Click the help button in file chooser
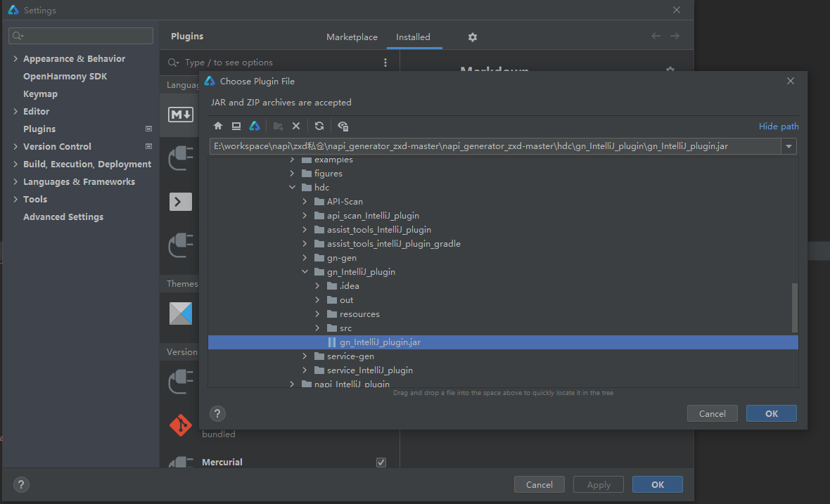Viewport: 830px width, 504px height. 218,413
